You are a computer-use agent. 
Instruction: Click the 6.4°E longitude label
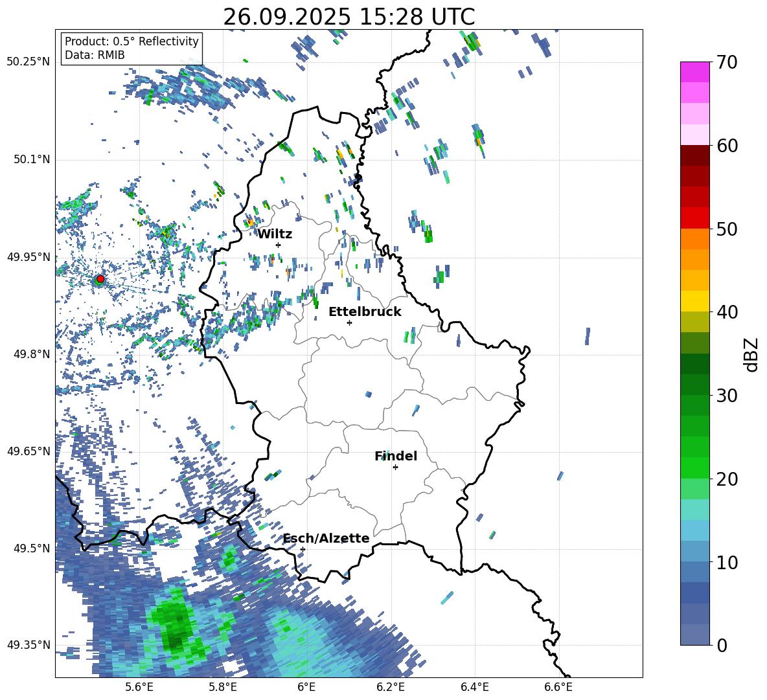474,687
